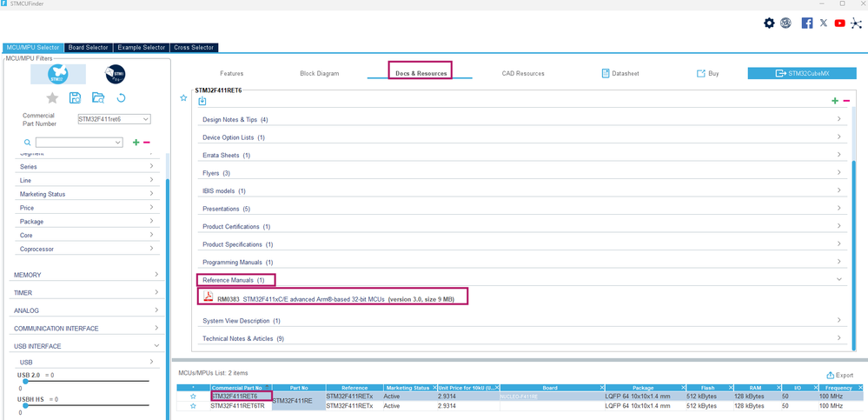Click the USBH HS slider handle
Viewport: 868px width, 420px height.
pyautogui.click(x=24, y=405)
